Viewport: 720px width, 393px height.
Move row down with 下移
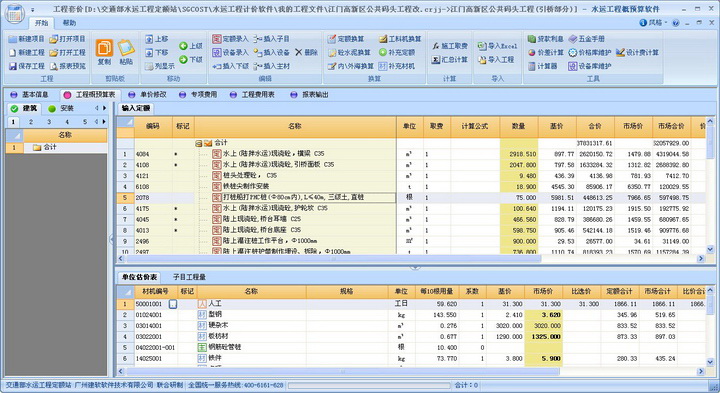tap(157, 53)
